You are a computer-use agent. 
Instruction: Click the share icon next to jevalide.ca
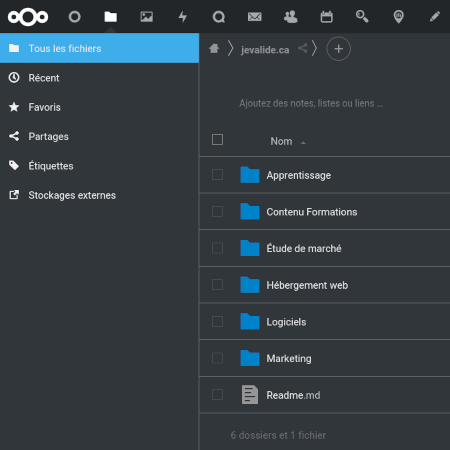[303, 48]
